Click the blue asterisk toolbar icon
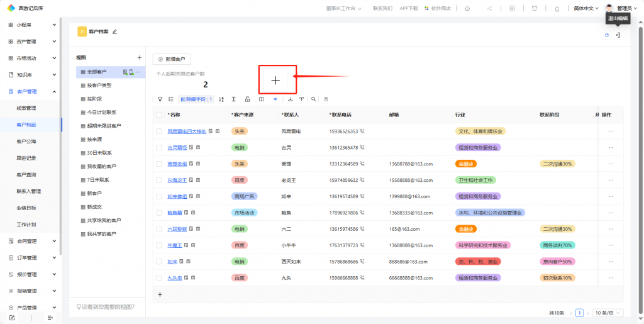644x324 pixels. coord(275,99)
